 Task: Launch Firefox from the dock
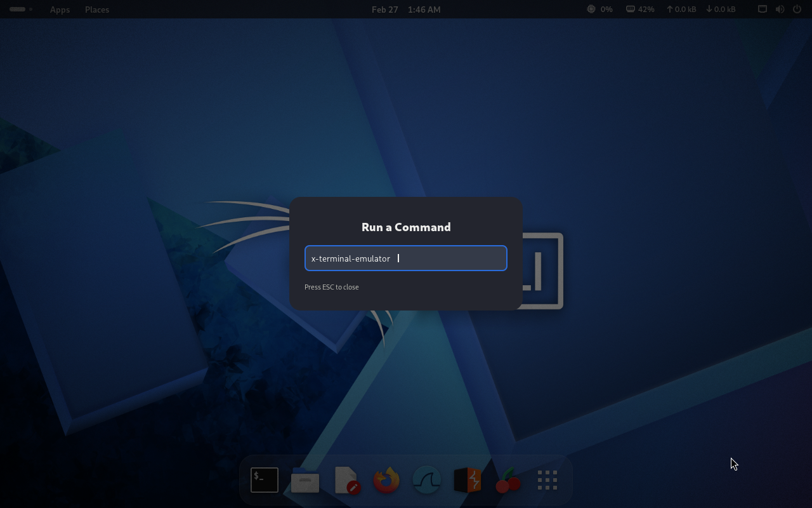386,480
